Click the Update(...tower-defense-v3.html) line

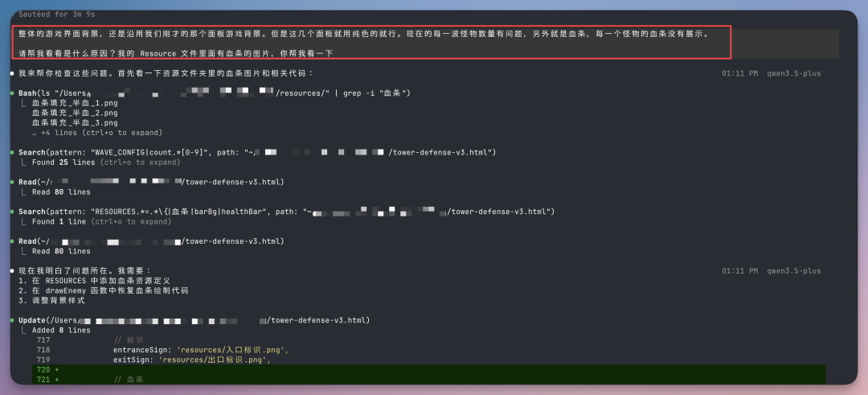pos(194,320)
